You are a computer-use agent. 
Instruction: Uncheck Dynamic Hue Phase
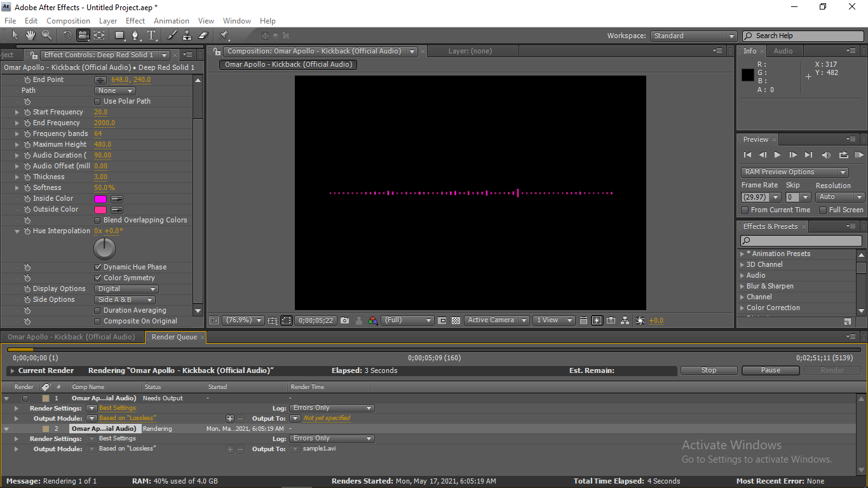click(97, 268)
